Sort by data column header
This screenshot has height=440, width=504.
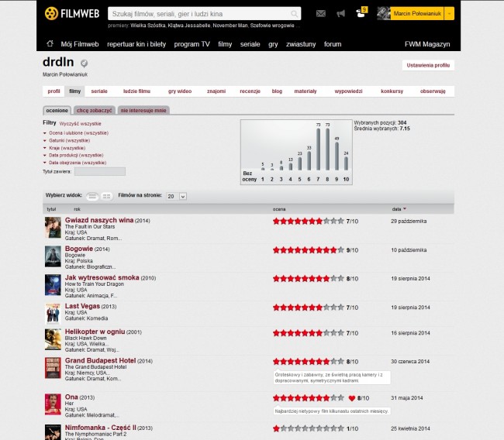399,209
